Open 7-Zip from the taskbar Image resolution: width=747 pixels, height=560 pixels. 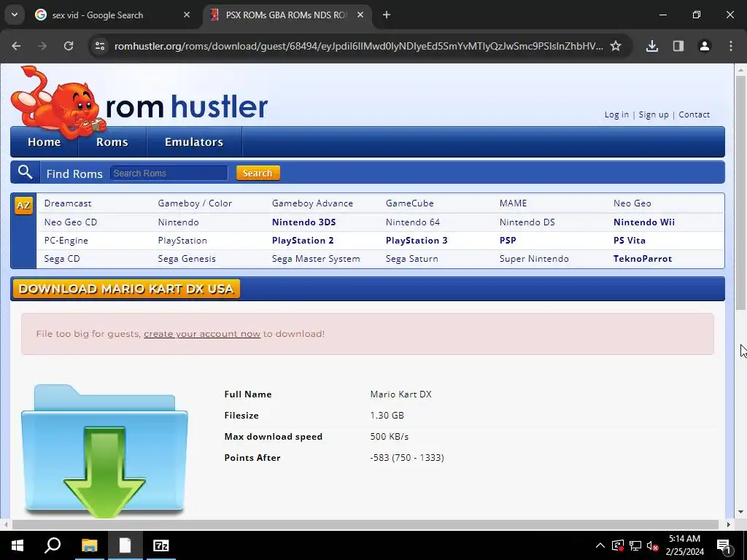click(161, 545)
